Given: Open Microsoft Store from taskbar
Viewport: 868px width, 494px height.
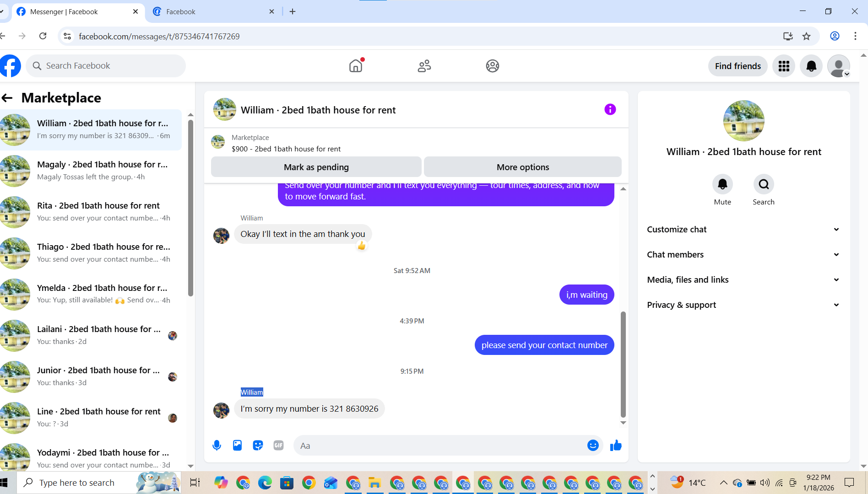Looking at the screenshot, I should click(287, 483).
